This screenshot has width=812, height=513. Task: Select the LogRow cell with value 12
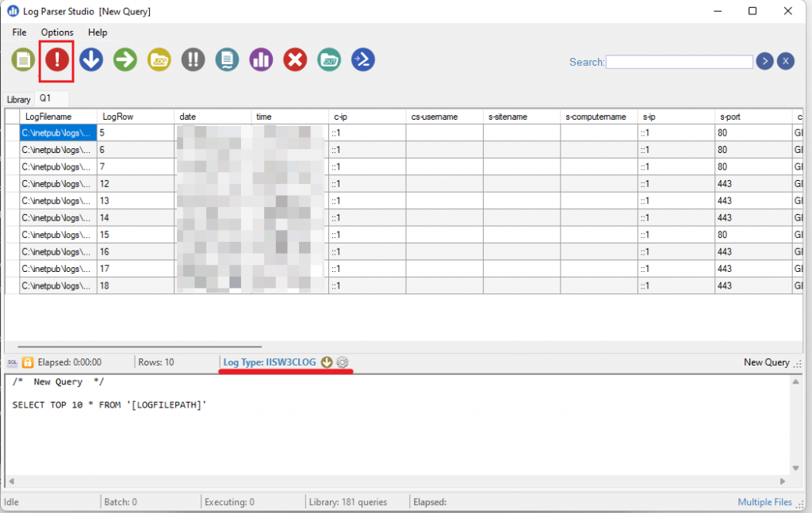tap(135, 184)
